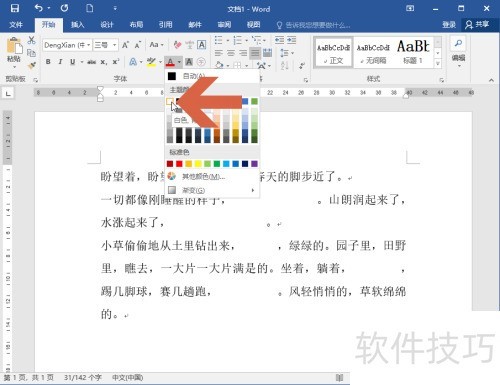The width and height of the screenshot is (500, 385).
Task: Toggle Bold formatting button
Action: point(48,62)
